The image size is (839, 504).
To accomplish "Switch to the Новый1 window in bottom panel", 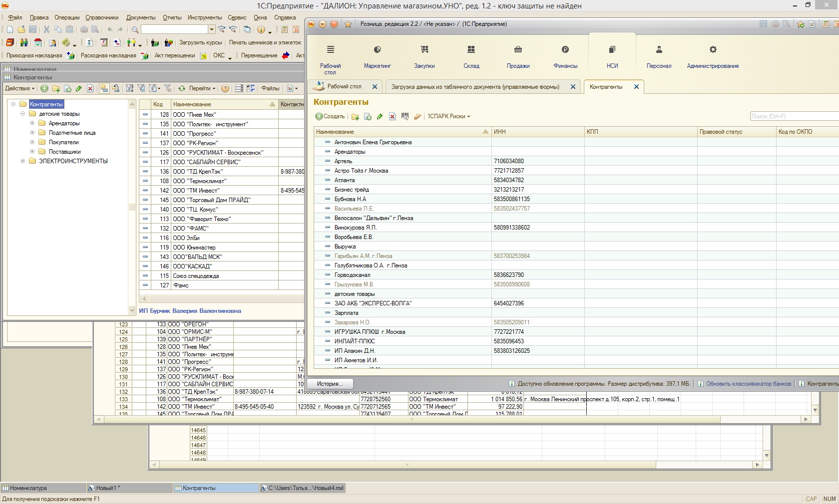I will (x=129, y=488).
